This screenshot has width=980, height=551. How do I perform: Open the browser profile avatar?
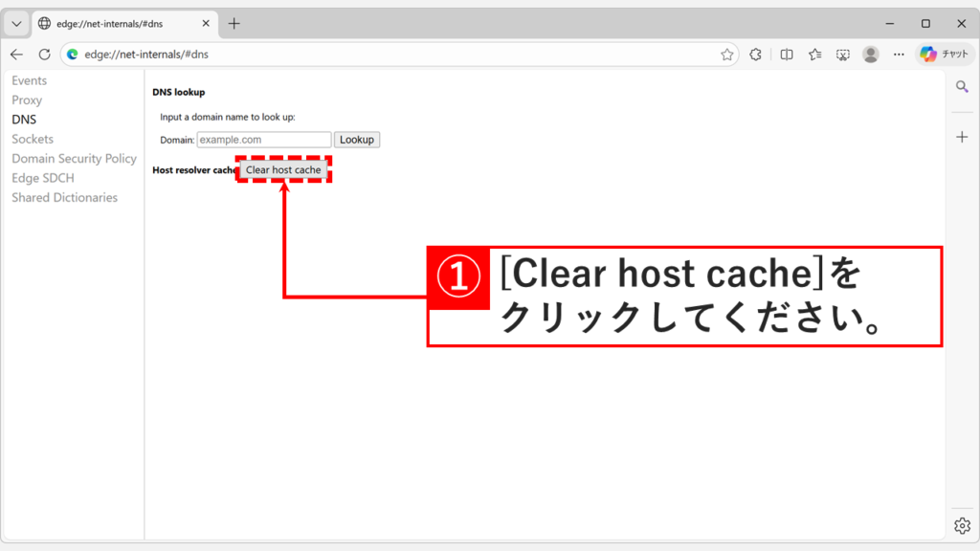click(x=870, y=55)
